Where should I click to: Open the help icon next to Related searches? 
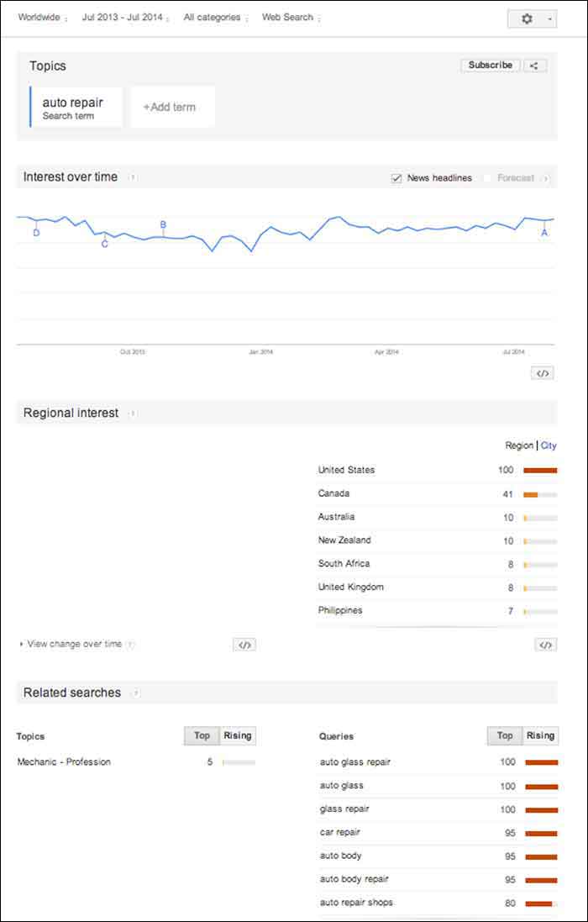coord(137,693)
